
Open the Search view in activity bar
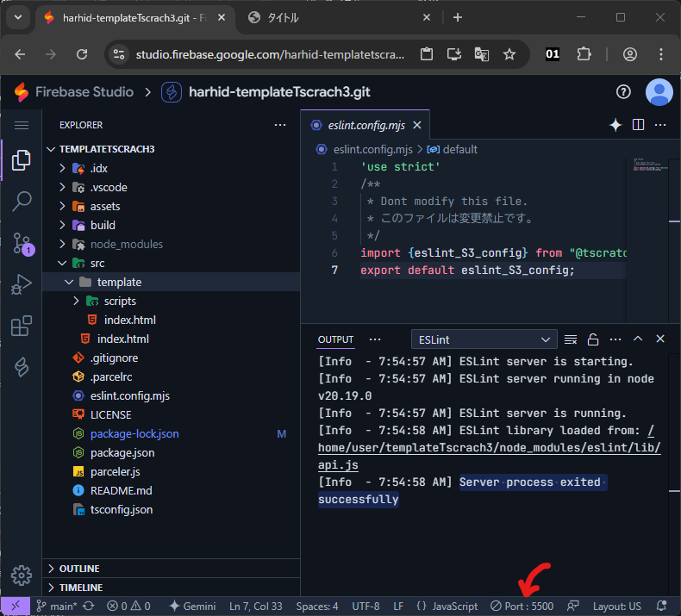[21, 202]
